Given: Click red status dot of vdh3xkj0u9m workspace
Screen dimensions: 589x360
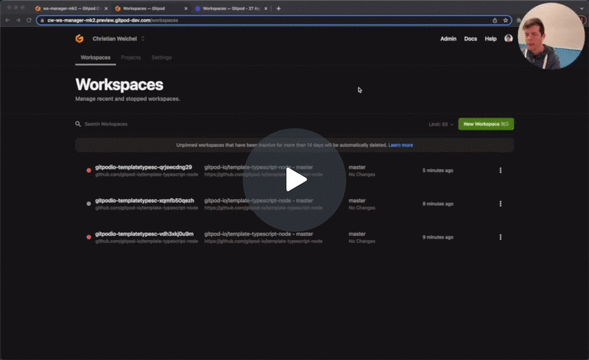Looking at the screenshot, I should [x=89, y=237].
